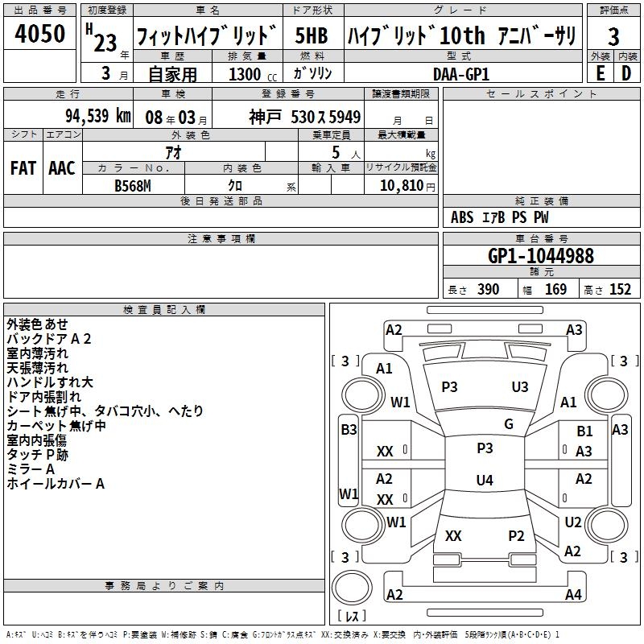The height and width of the screenshot is (644, 644).
Task: Select the length value 390
Action: click(x=489, y=289)
